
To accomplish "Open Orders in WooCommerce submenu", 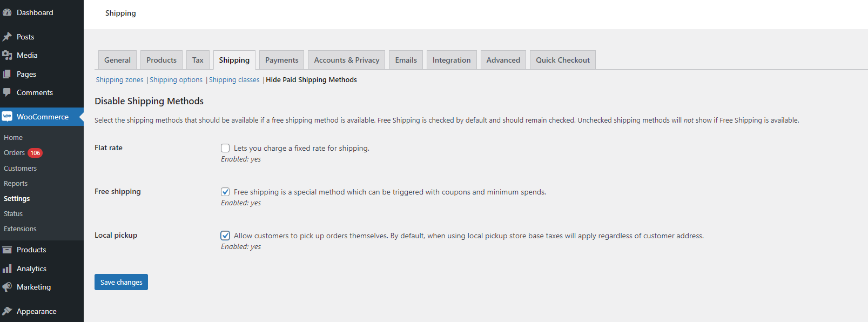I will pos(15,153).
